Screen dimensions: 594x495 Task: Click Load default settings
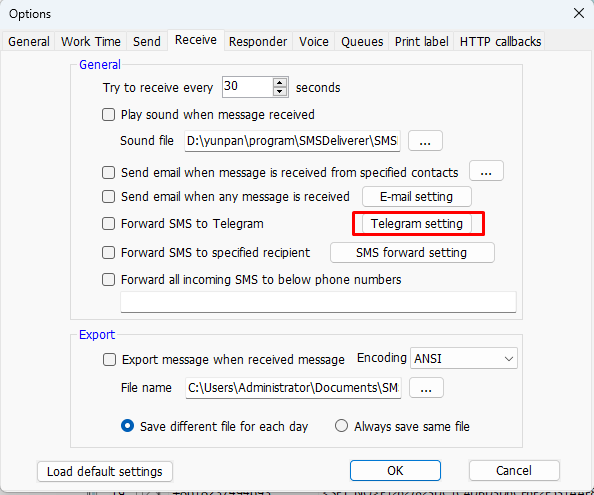tap(105, 472)
